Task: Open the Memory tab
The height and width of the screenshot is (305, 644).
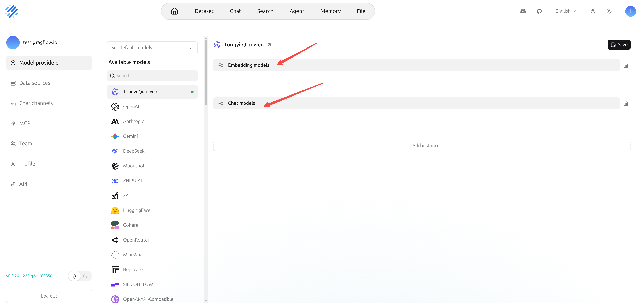Action: coord(331,11)
